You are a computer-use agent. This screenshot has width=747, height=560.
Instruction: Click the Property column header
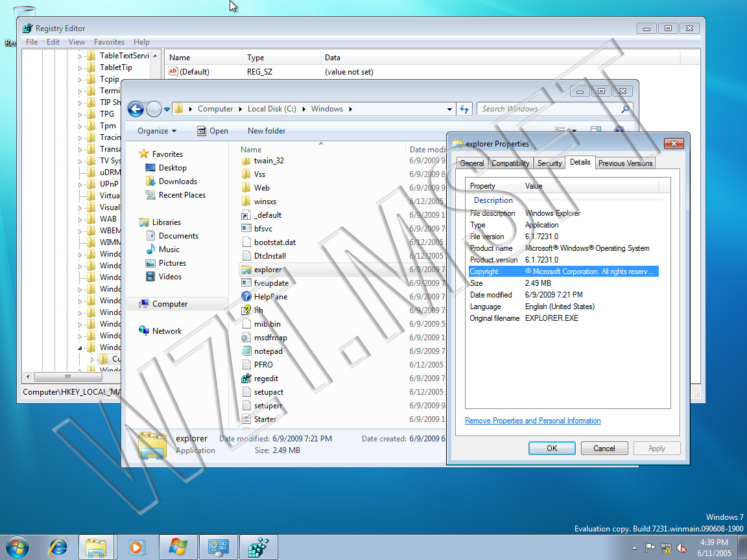click(x=493, y=186)
